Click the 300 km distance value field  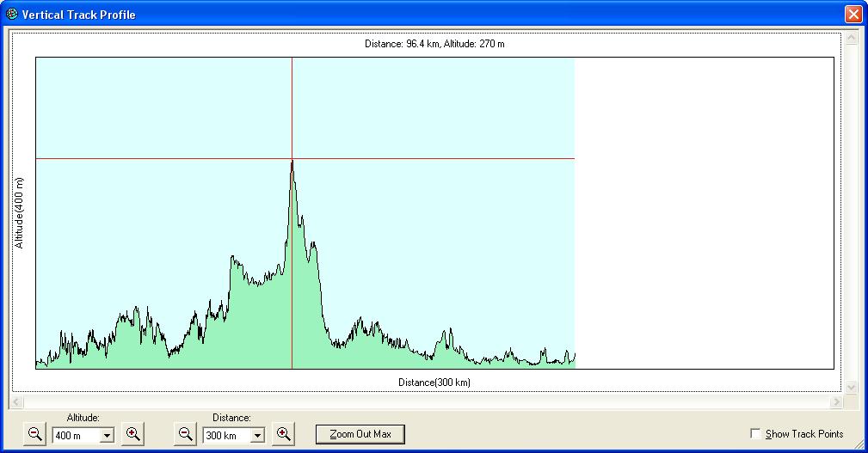pyautogui.click(x=225, y=436)
